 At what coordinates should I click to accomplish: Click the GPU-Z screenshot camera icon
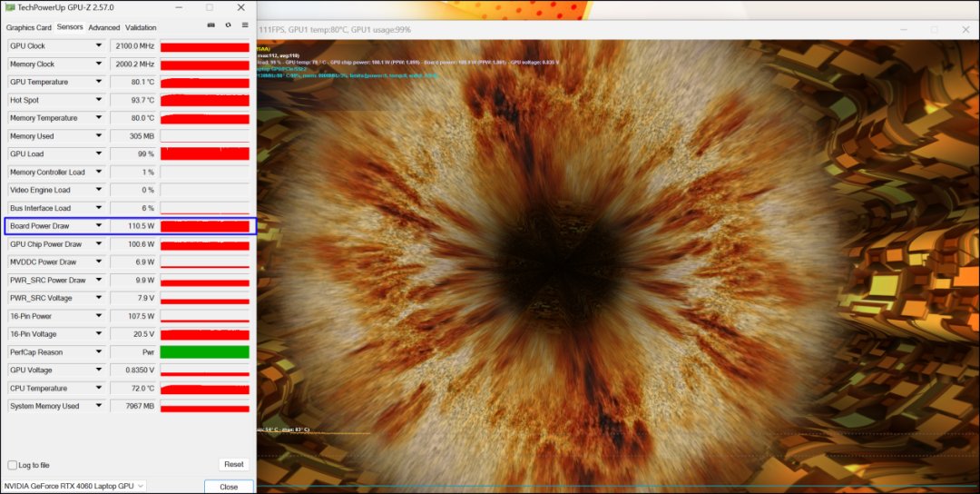pyautogui.click(x=211, y=25)
